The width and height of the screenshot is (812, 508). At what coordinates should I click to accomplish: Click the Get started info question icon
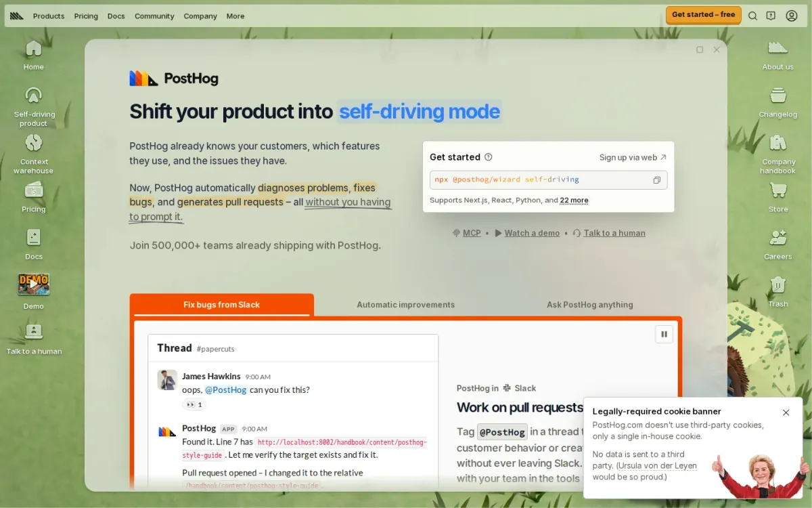click(489, 157)
